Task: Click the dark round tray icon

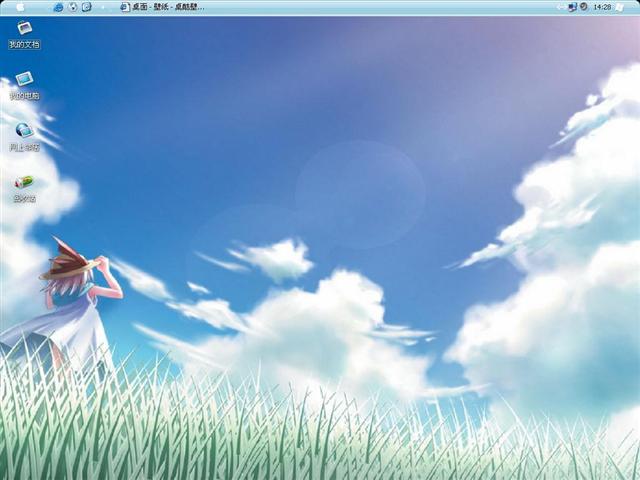Action: [x=584, y=7]
